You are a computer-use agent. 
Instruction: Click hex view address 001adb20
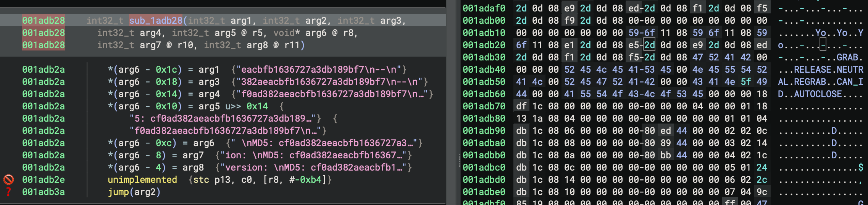click(484, 45)
